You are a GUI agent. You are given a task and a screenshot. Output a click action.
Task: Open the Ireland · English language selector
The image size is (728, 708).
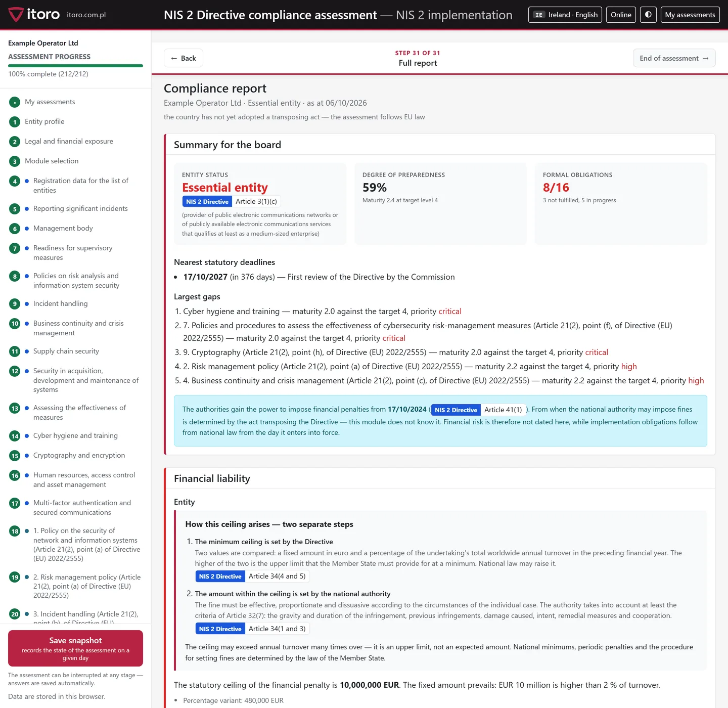[565, 15]
